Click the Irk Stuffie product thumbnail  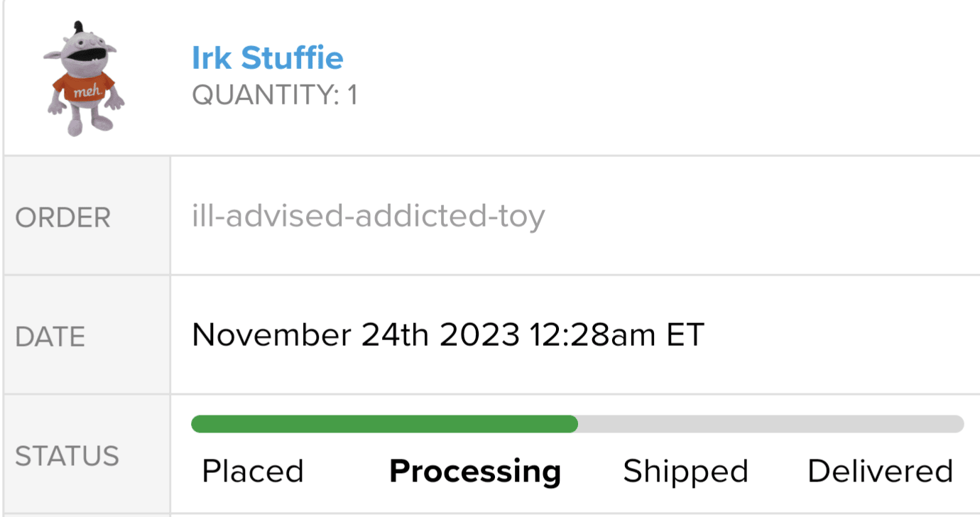tap(85, 78)
